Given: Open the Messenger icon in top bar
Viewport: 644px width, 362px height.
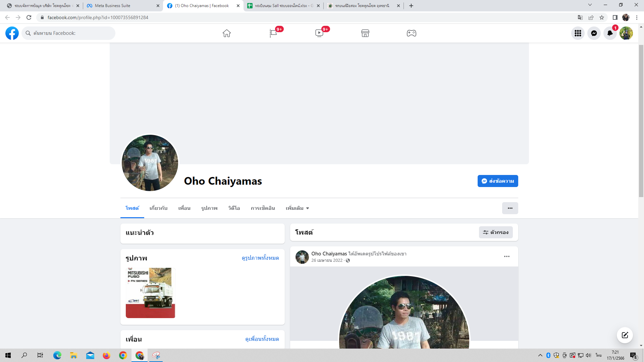Looking at the screenshot, I should coord(594,33).
